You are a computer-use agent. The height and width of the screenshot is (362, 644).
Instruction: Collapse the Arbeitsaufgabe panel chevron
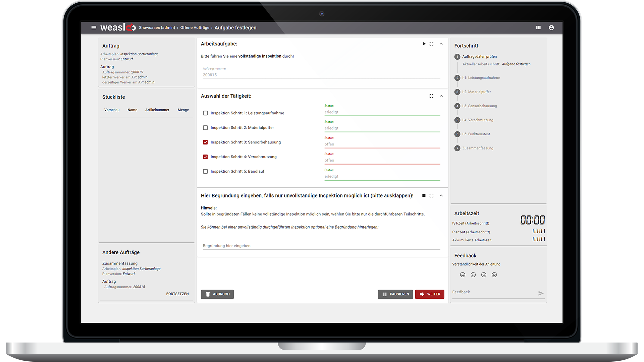tap(441, 44)
